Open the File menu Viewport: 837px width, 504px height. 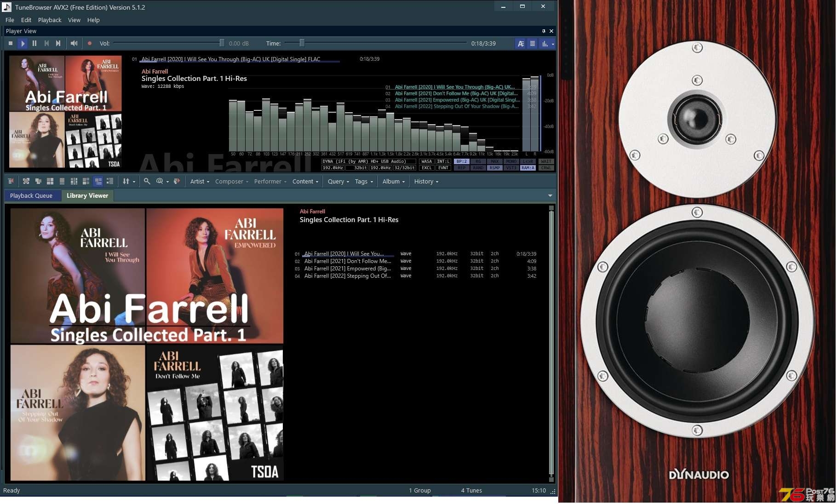[10, 20]
